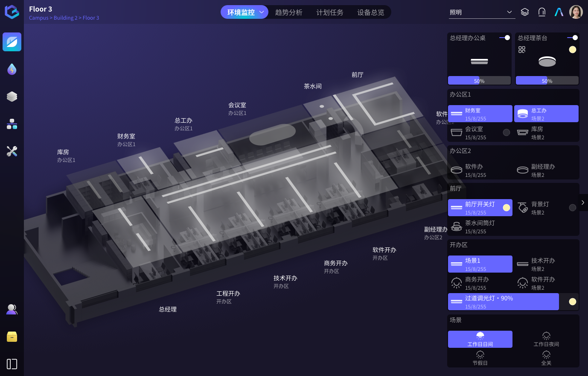
Task: Open the users sidebar icon
Action: point(12,309)
